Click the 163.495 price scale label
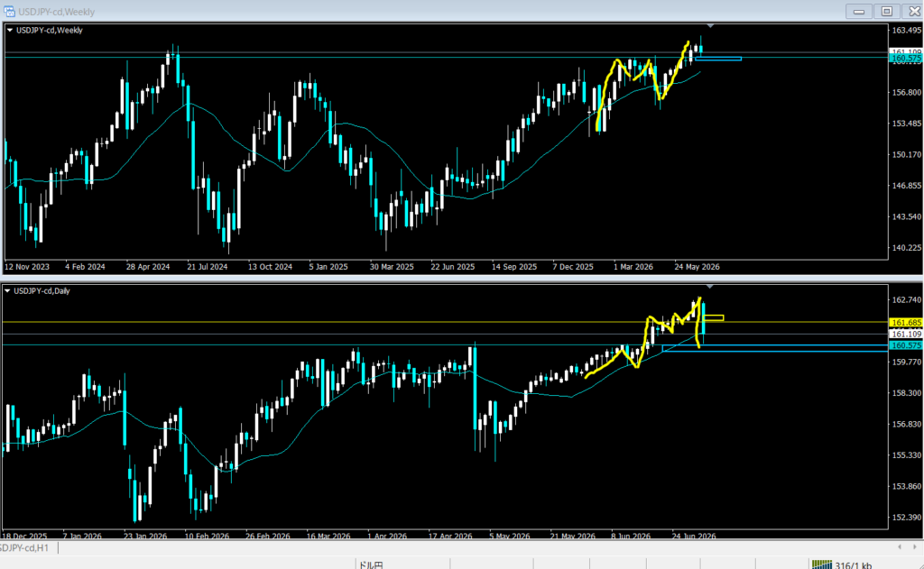The image size is (924, 569). click(906, 30)
